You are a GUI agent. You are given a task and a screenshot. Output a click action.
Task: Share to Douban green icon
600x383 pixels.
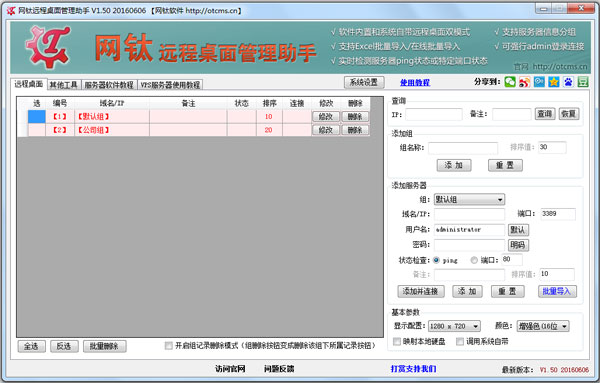click(x=583, y=81)
